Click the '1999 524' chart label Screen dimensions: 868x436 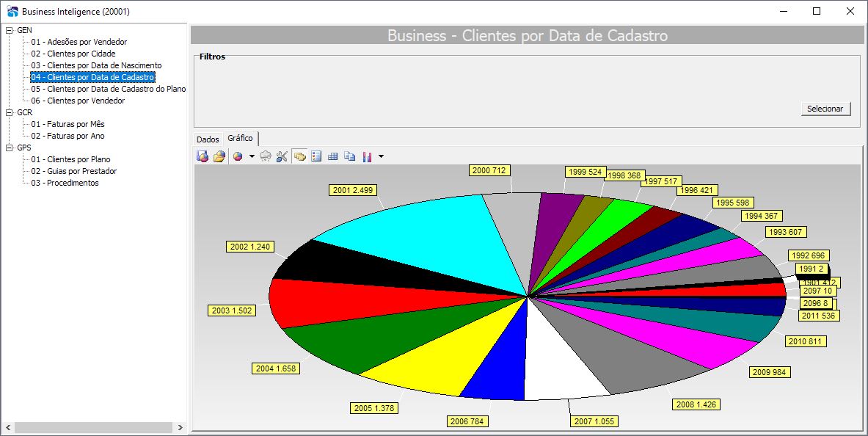[x=585, y=172]
